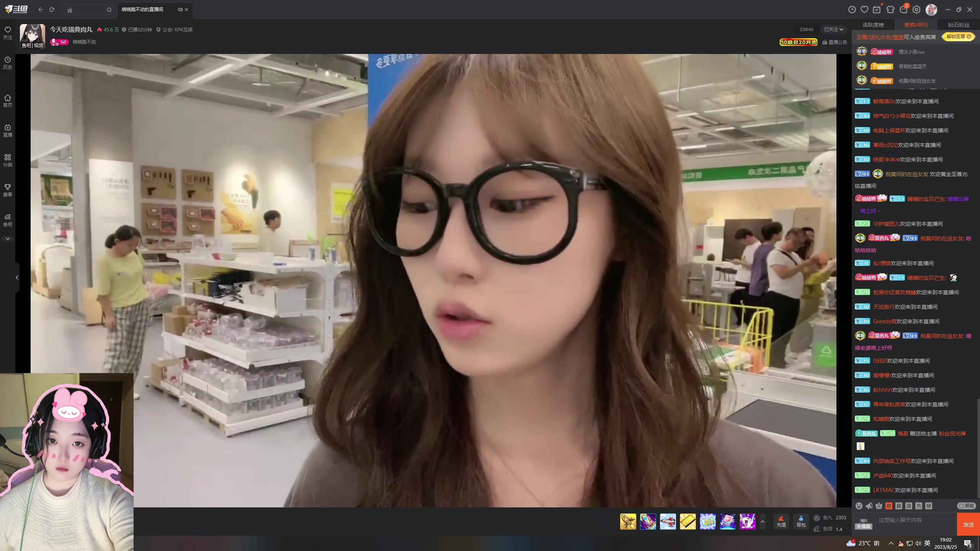Click the 发送 send button
This screenshot has width=980, height=551.
click(x=968, y=524)
